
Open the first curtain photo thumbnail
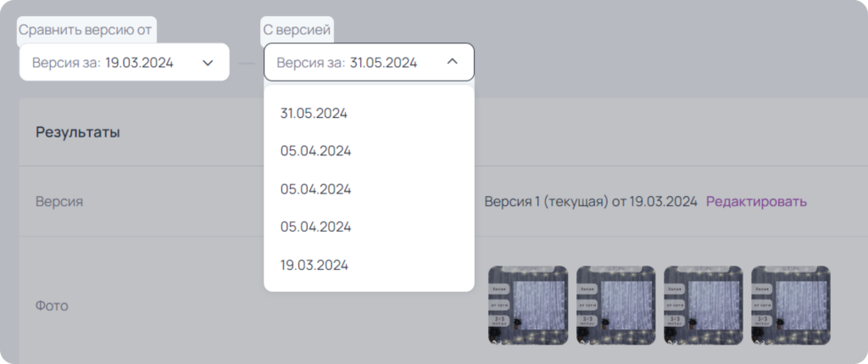(x=528, y=305)
